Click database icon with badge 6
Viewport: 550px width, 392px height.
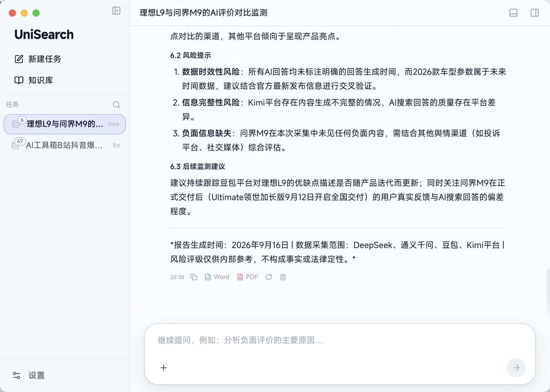16,124
